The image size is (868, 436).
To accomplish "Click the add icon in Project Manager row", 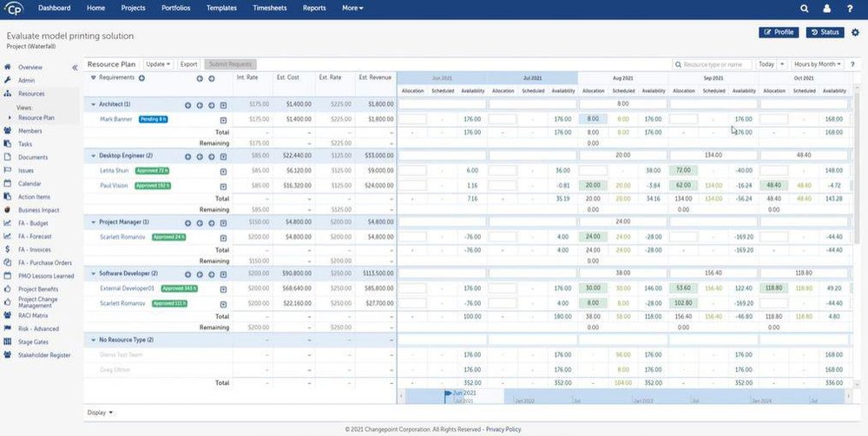I will 187,223.
